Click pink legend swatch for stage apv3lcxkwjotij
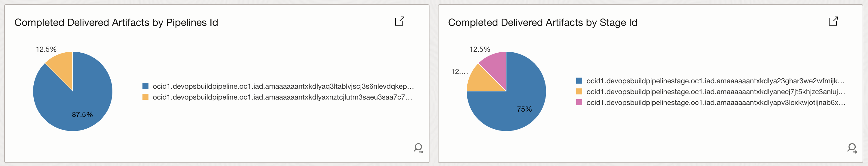868x166 pixels. click(x=579, y=102)
